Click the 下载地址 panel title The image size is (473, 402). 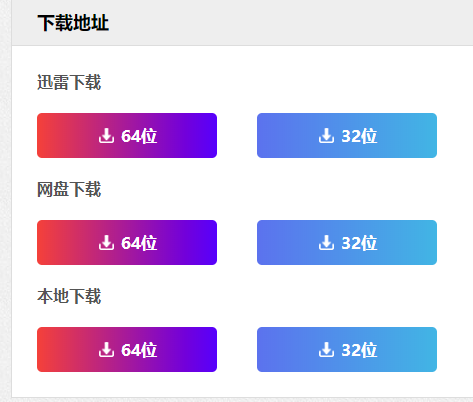click(73, 23)
